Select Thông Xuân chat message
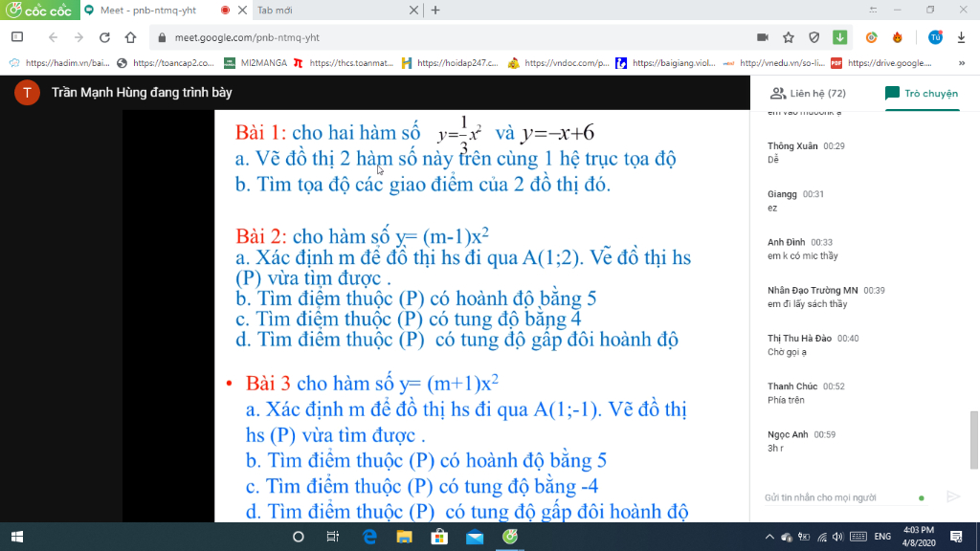Screen dimensions: 980x551 coord(806,152)
